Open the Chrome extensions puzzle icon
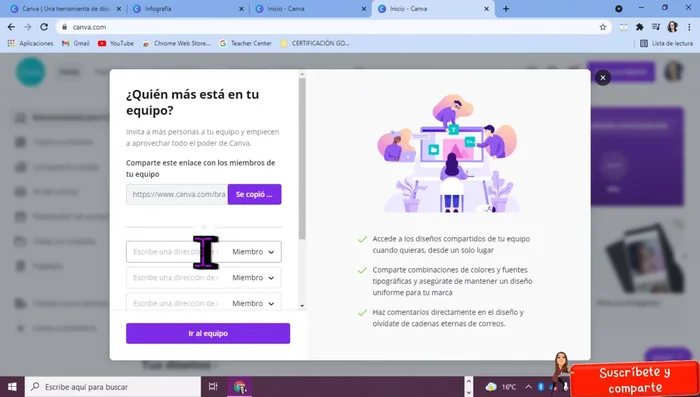Viewport: 700px width, 397px height. tap(640, 27)
